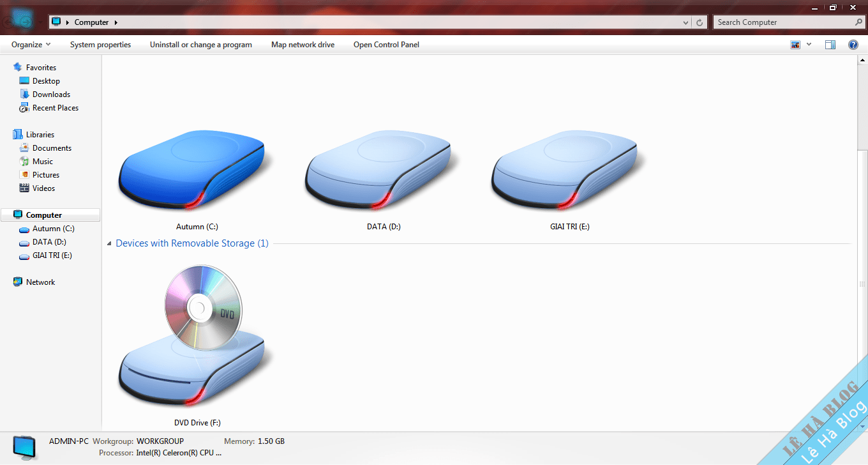Click the Computer breadcrumb segment
The width and height of the screenshot is (868, 465).
pyautogui.click(x=92, y=22)
